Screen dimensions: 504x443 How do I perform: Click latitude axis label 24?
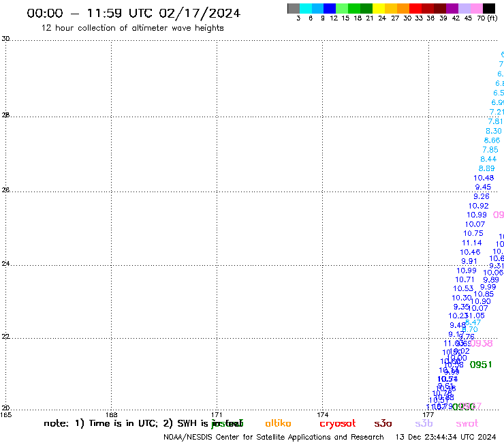(5, 264)
